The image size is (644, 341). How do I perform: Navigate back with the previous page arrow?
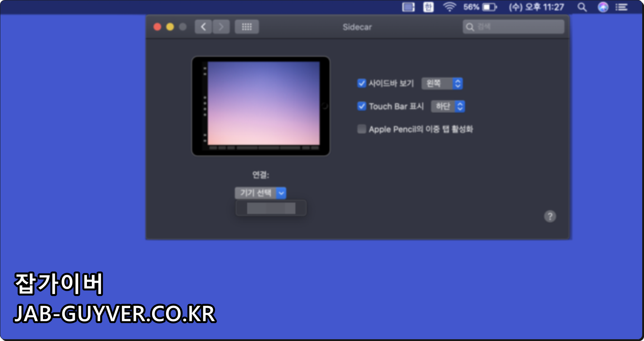tap(203, 26)
